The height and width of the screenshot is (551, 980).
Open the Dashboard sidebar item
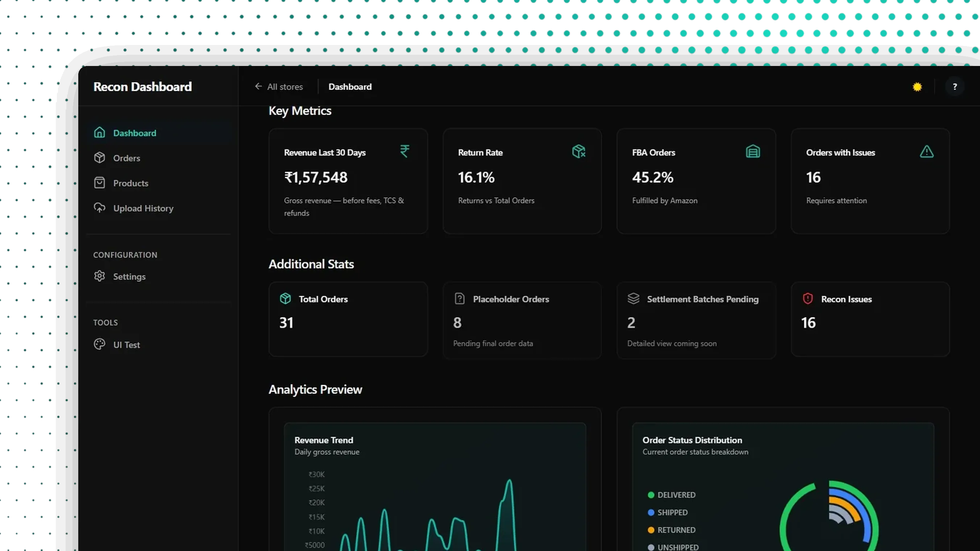point(159,133)
